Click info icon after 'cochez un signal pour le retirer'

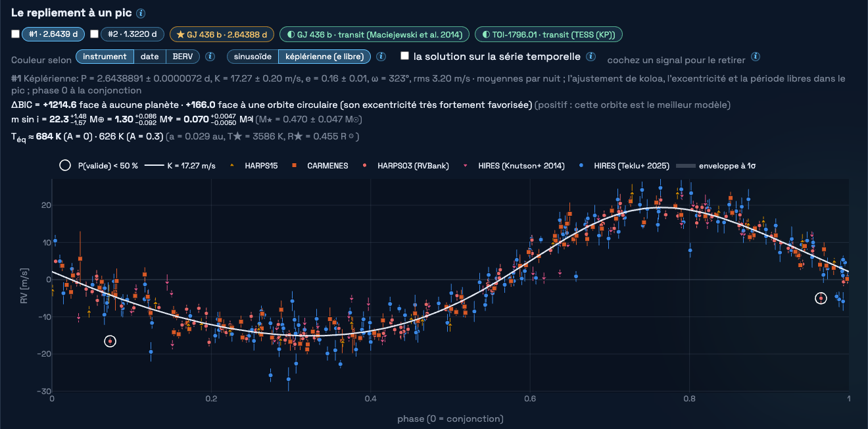tap(756, 57)
